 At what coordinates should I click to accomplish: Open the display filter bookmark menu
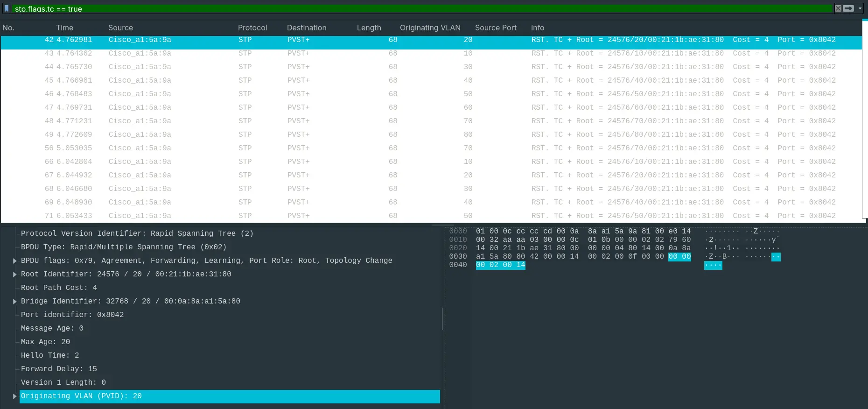[7, 8]
